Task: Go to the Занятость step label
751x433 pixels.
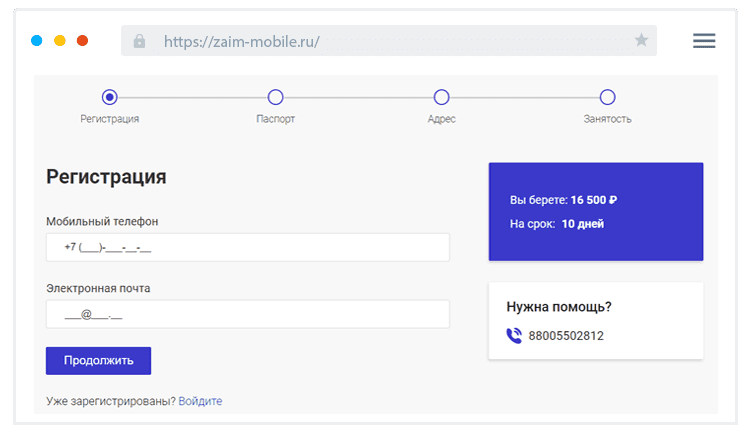Action: coord(607,119)
